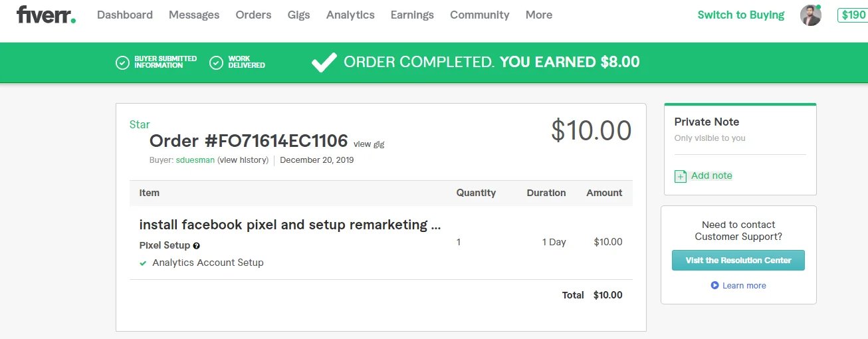This screenshot has height=339, width=868.
Task: Click the Switch to Buying link
Action: [741, 15]
